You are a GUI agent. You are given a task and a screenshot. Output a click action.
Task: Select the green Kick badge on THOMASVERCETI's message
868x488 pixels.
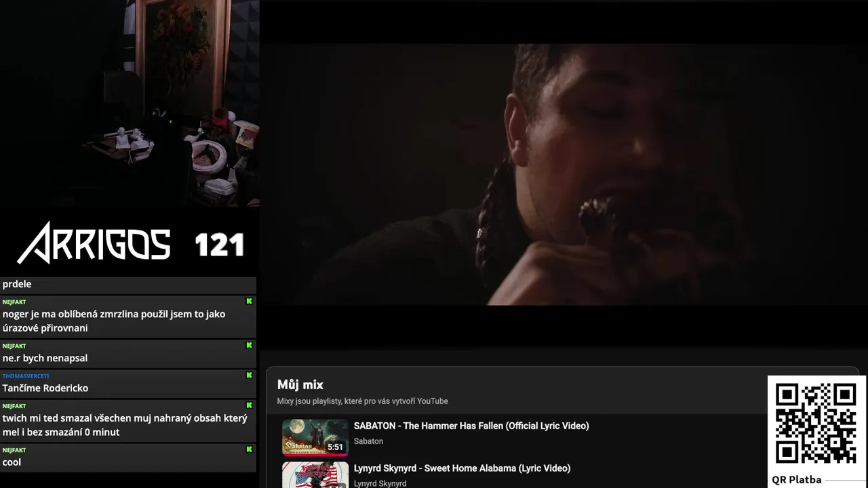tap(249, 375)
